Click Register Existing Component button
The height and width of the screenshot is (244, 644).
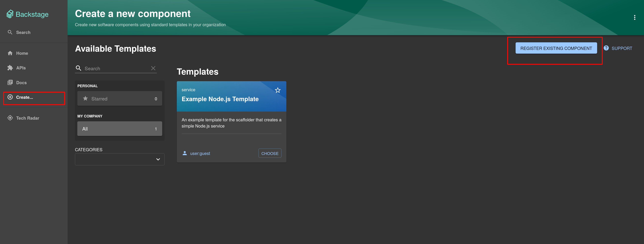[556, 48]
